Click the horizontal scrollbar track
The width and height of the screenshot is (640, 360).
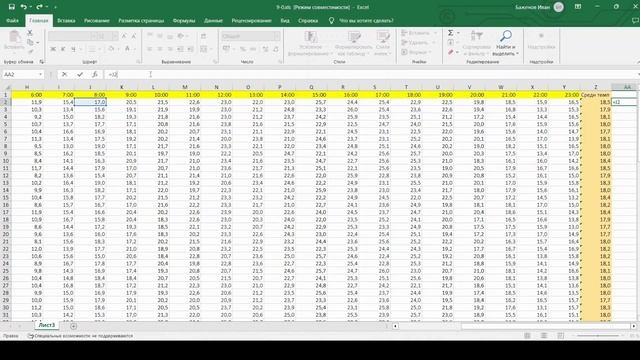(514, 326)
